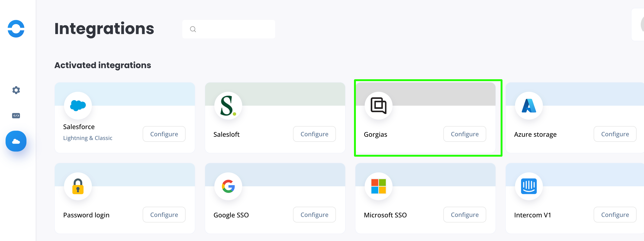Viewport: 644px width, 241px height.
Task: Click the 'Integrations' page title
Action: click(x=104, y=29)
